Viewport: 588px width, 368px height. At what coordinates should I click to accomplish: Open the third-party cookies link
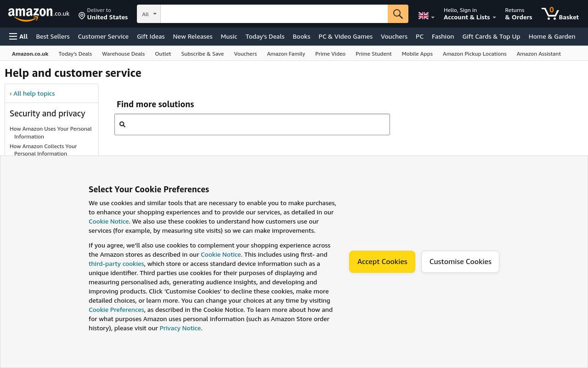[x=116, y=264]
